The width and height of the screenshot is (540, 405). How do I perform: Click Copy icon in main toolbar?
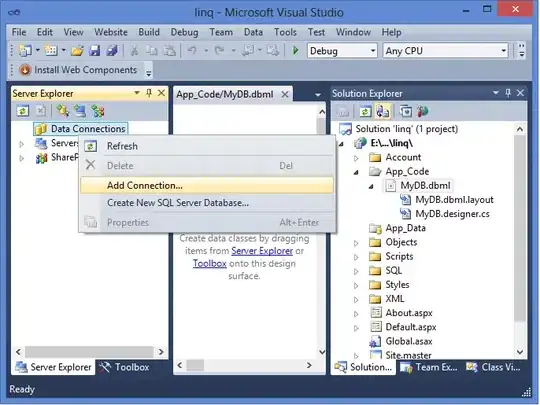click(152, 51)
